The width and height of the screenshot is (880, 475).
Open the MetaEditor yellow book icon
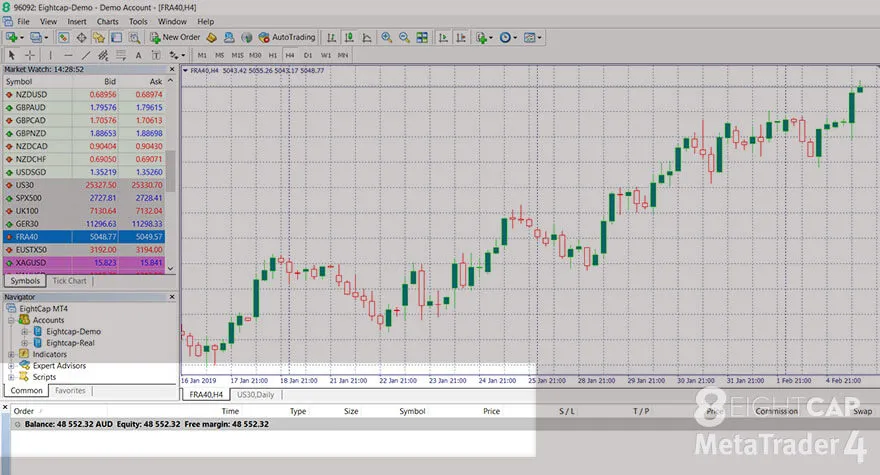[x=212, y=38]
